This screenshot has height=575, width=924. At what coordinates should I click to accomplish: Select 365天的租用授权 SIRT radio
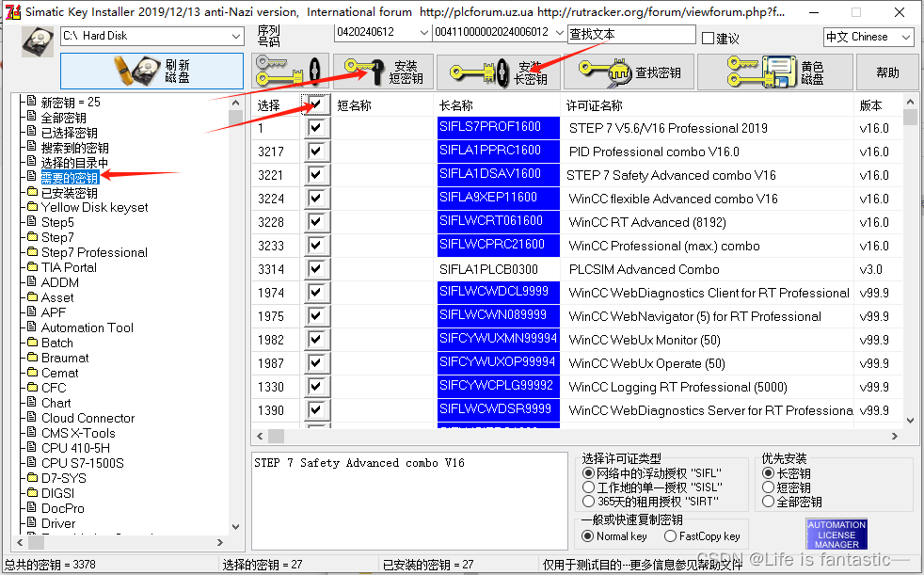click(x=587, y=502)
